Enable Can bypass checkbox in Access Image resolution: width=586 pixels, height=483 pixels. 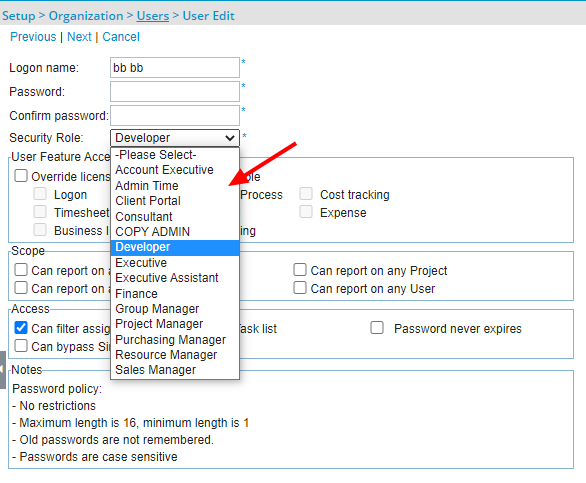(x=21, y=346)
